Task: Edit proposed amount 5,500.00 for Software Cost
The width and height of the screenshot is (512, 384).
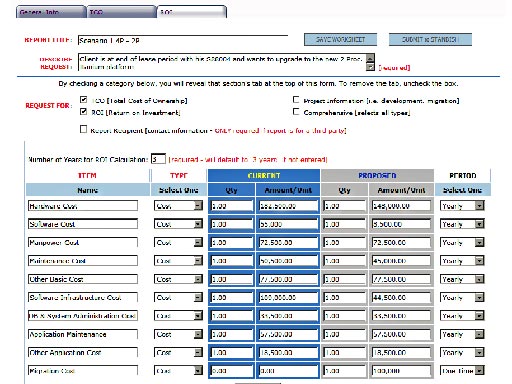Action: coord(401,224)
